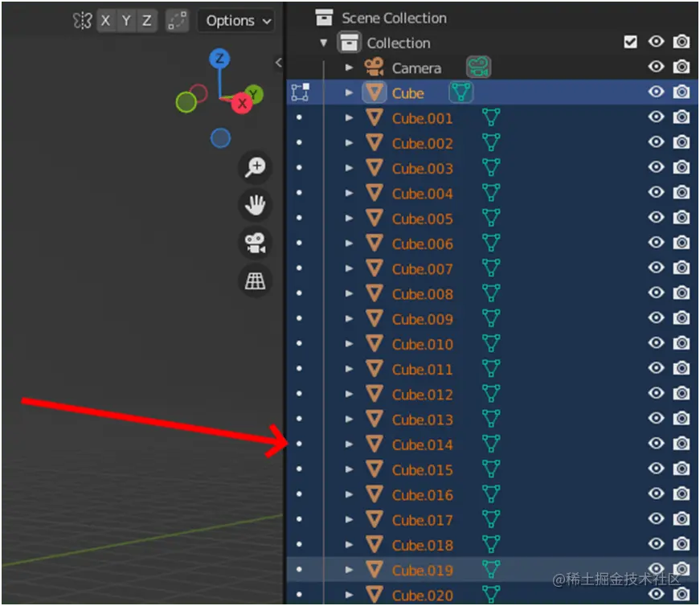Hide Cube.008 using its eye icon
The width and height of the screenshot is (700, 606).
click(656, 293)
